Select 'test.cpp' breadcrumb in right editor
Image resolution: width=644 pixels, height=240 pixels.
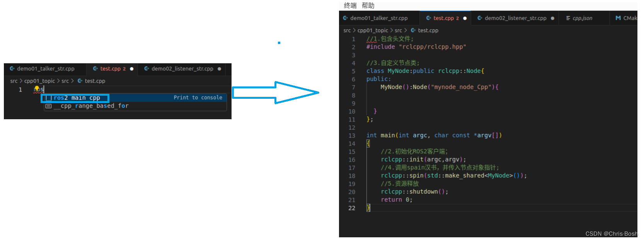428,30
